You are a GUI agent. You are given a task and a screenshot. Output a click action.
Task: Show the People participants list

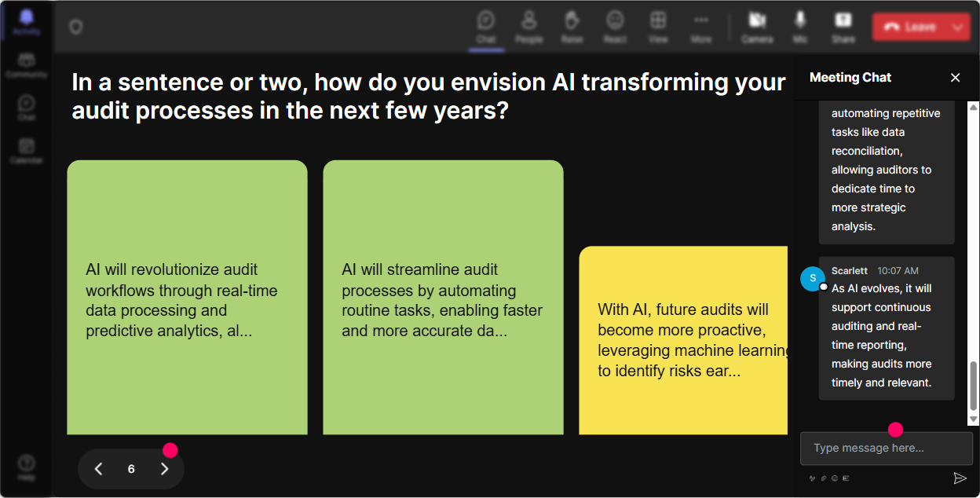pyautogui.click(x=529, y=27)
